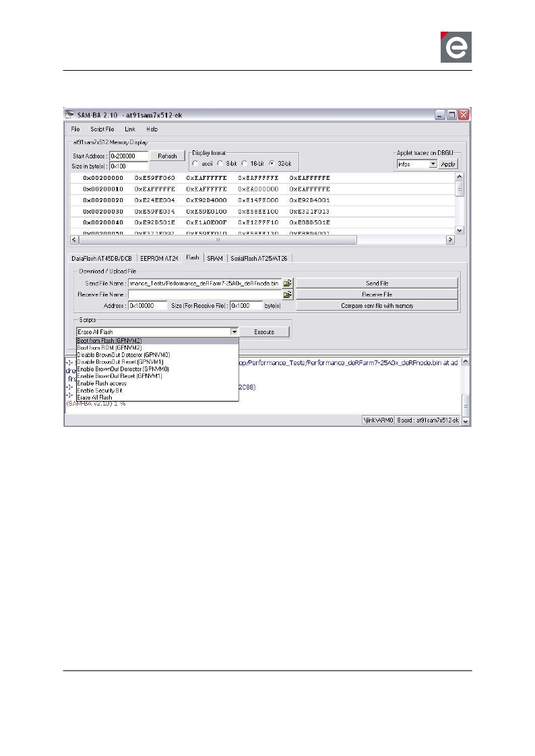Click the Refresh button

167,156
